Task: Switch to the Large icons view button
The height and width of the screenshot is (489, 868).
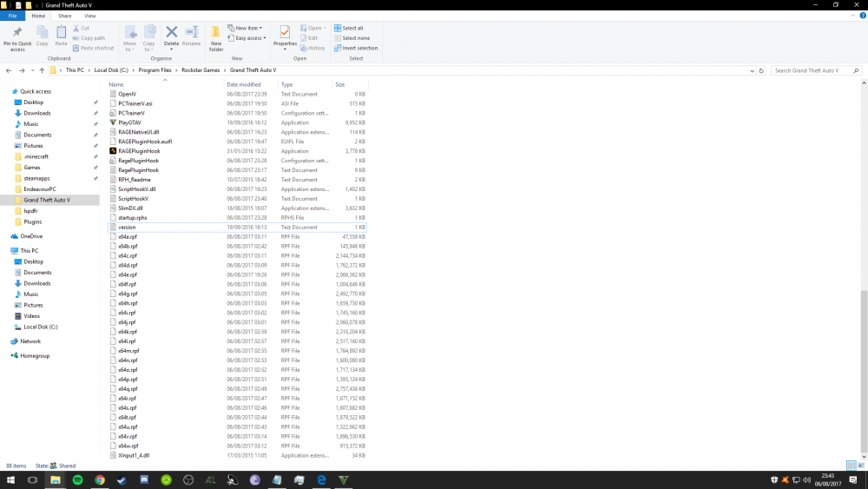Action: click(861, 466)
